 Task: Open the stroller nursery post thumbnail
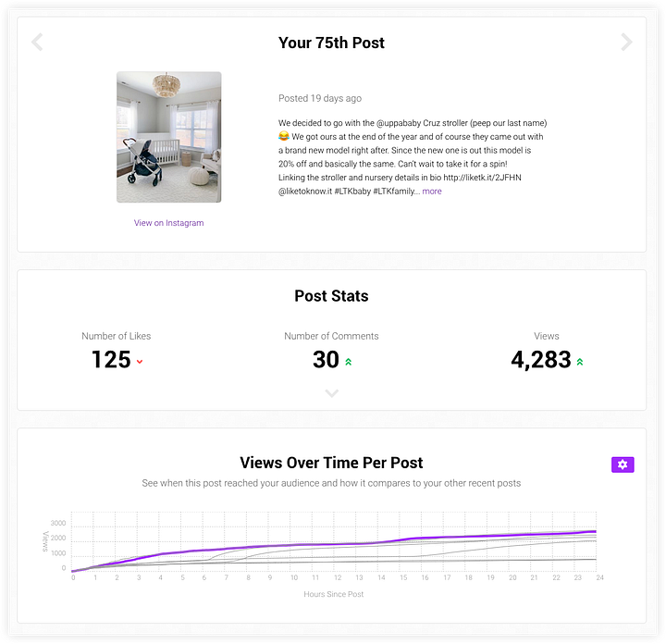point(168,137)
